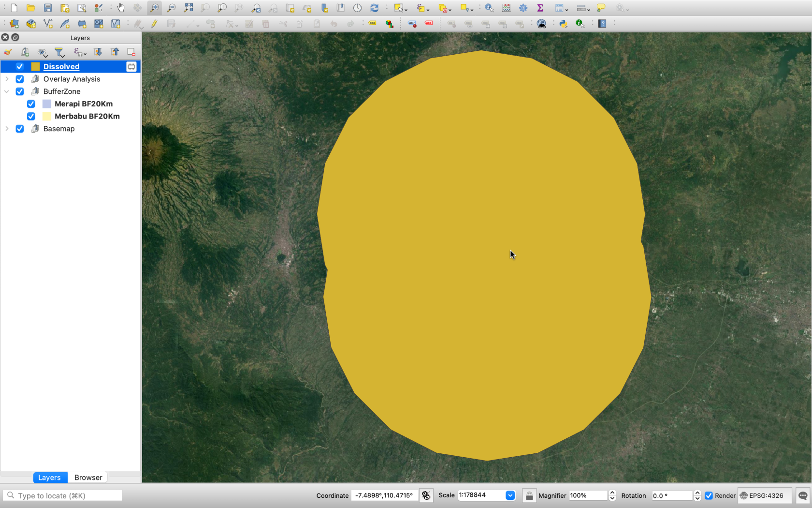Open the Layer Labeling Options abc icon

[x=372, y=23]
